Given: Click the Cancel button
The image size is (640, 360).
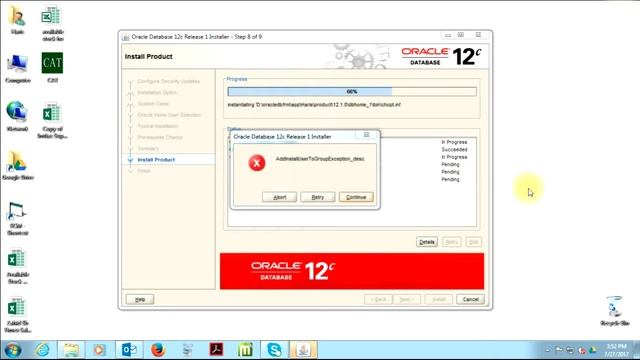Looking at the screenshot, I should [x=470, y=300].
